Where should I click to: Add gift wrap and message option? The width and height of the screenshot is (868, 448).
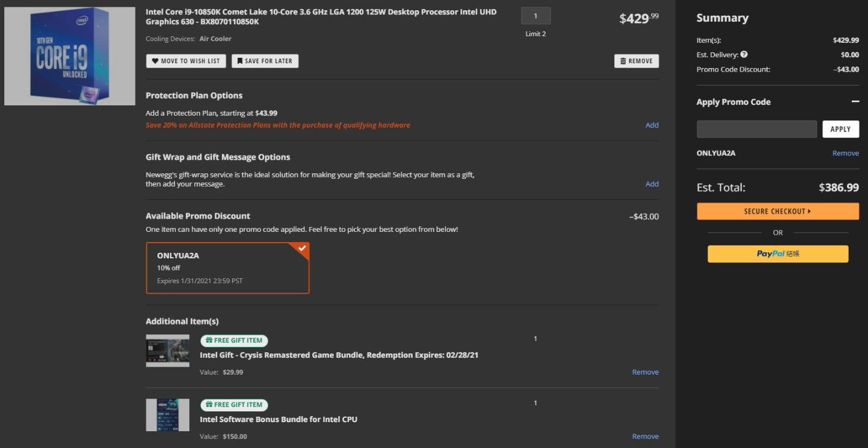click(652, 184)
